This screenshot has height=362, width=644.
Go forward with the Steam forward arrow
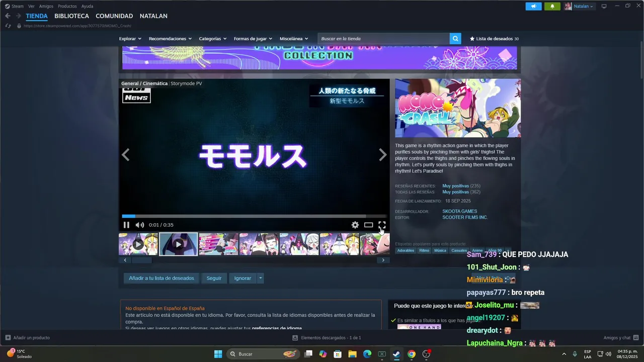point(18,16)
